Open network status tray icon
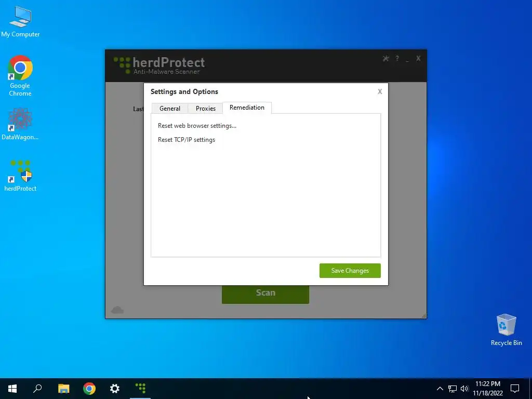 point(453,389)
